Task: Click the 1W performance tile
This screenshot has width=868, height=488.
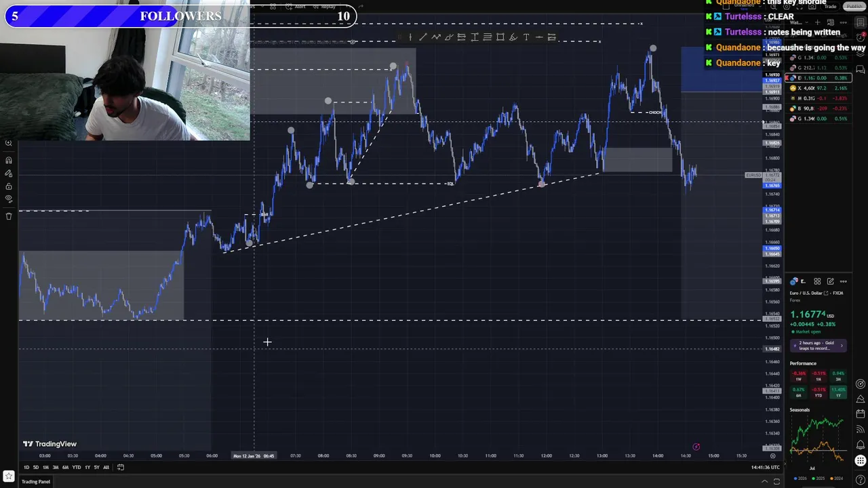Action: (x=800, y=376)
